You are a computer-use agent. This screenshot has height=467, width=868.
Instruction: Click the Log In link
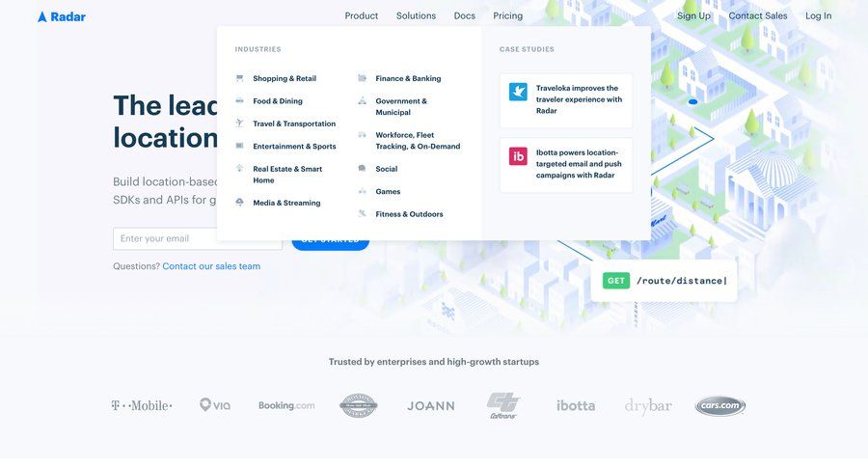pyautogui.click(x=818, y=16)
